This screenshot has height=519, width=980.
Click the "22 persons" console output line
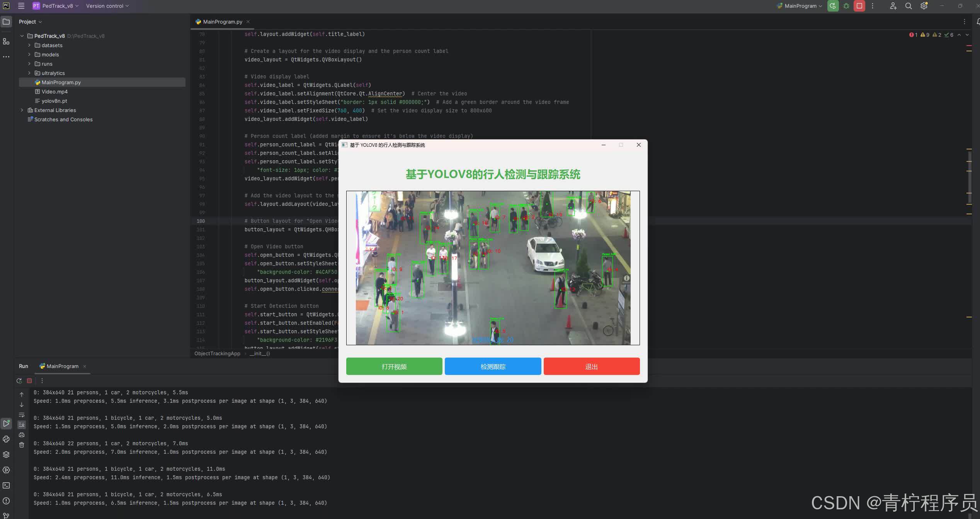click(111, 443)
